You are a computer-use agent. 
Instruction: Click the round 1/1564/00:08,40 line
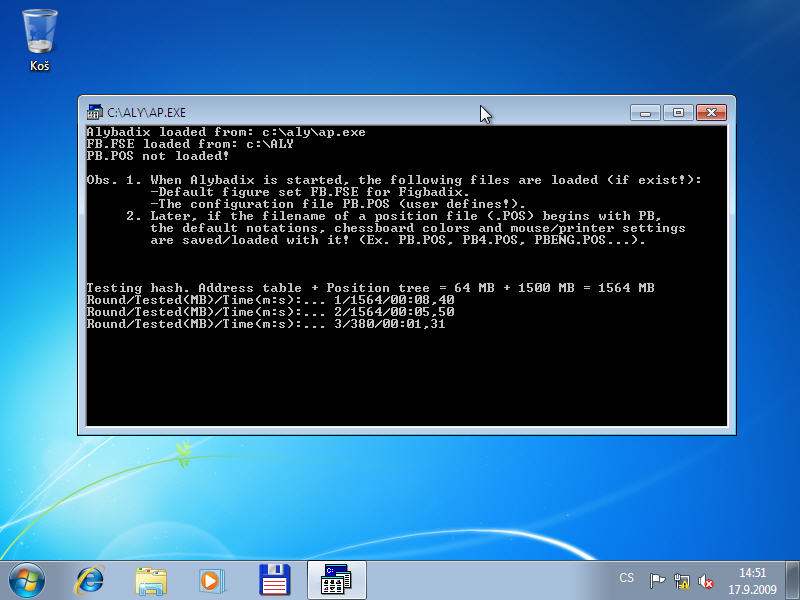[x=270, y=300]
